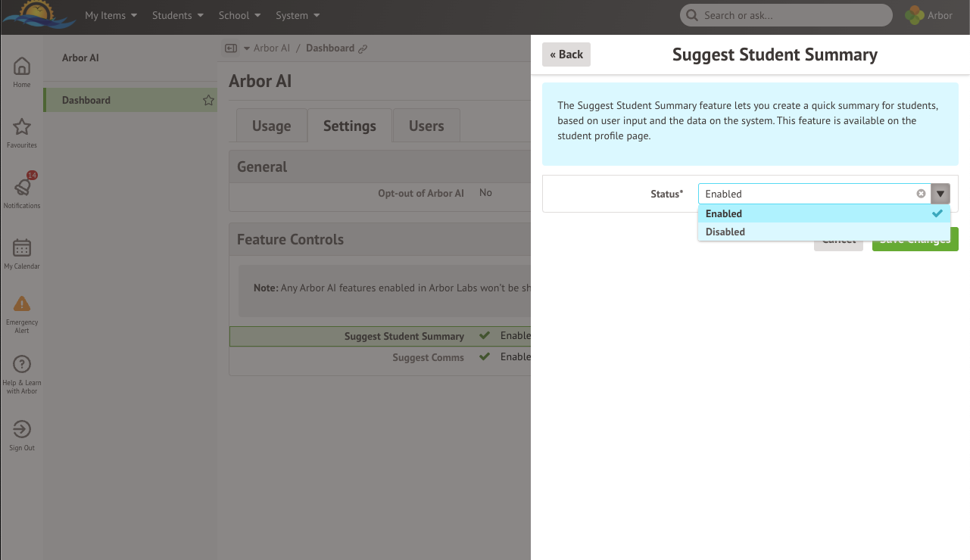This screenshot has width=970, height=560.
Task: Open My Calendar from the sidebar
Action: (21, 254)
